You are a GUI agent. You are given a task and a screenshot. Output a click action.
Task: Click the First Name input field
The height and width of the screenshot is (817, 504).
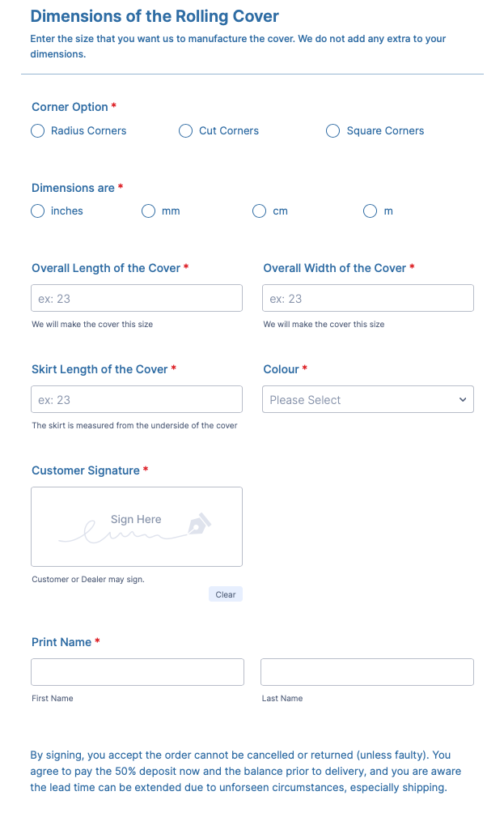138,672
